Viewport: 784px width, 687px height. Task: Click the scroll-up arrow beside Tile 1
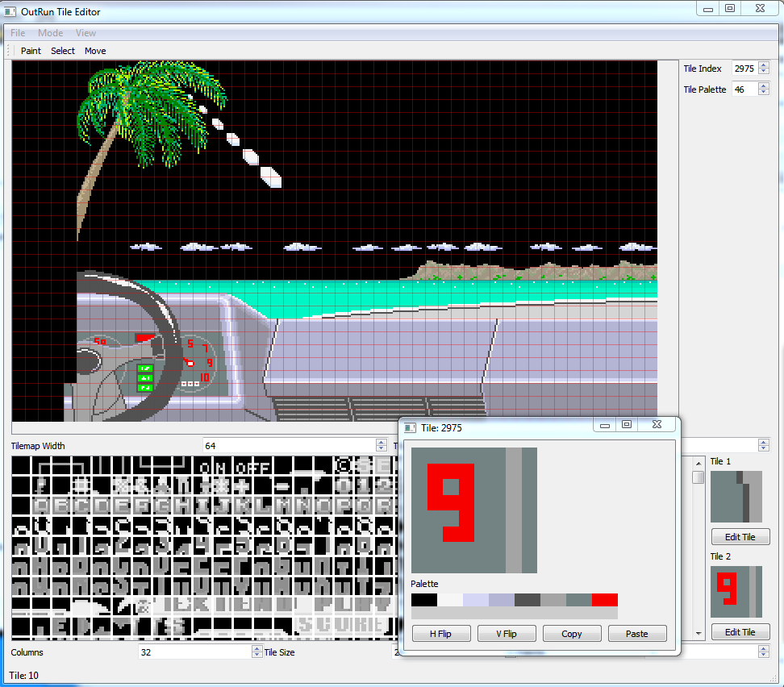699,464
